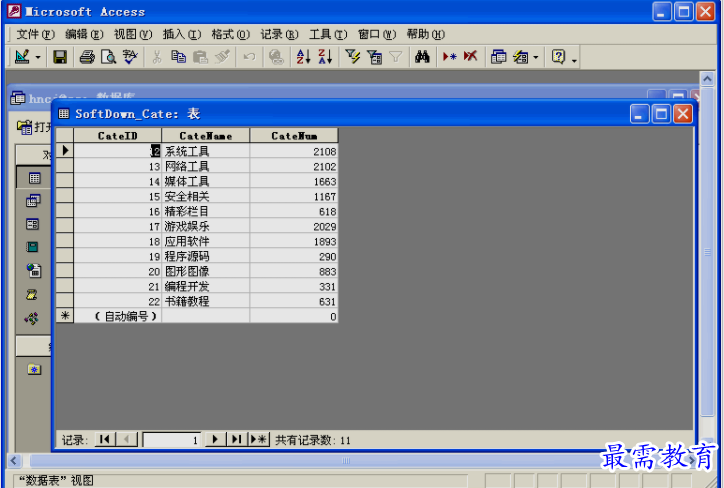Open the 插入(I) menu
This screenshot has width=724, height=488.
click(182, 34)
